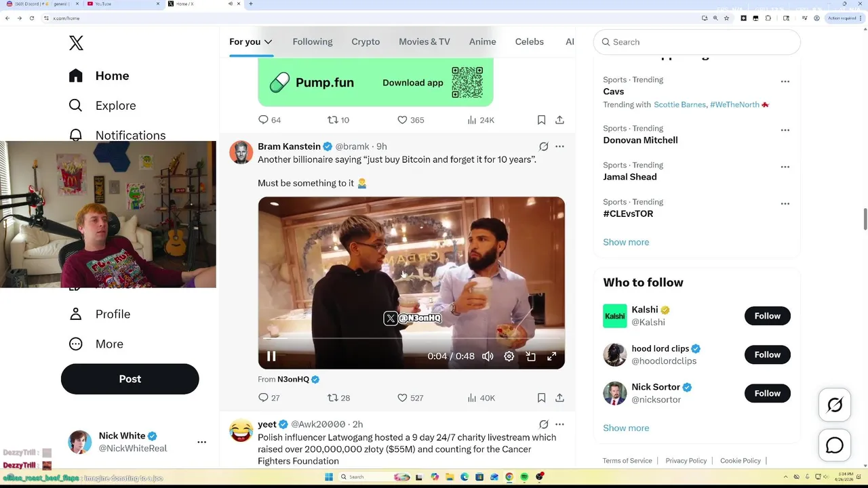This screenshot has height=488, width=868.
Task: Click Bram Kanstein's profile avatar
Action: [x=241, y=152]
